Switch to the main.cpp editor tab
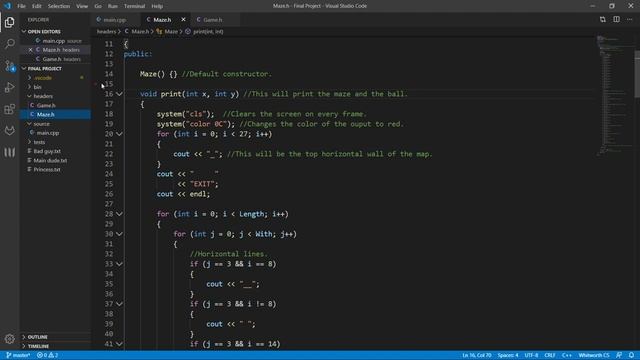This screenshot has width=640, height=360. click(x=116, y=20)
